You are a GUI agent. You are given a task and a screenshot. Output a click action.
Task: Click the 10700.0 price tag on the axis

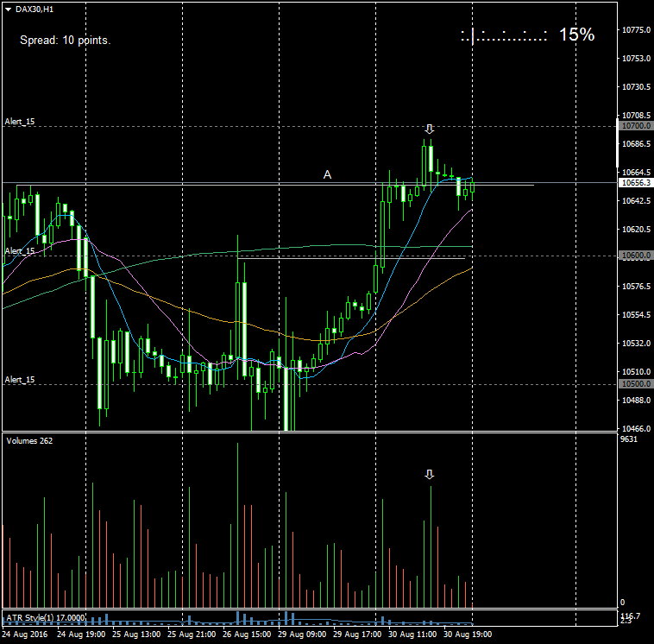pyautogui.click(x=635, y=126)
